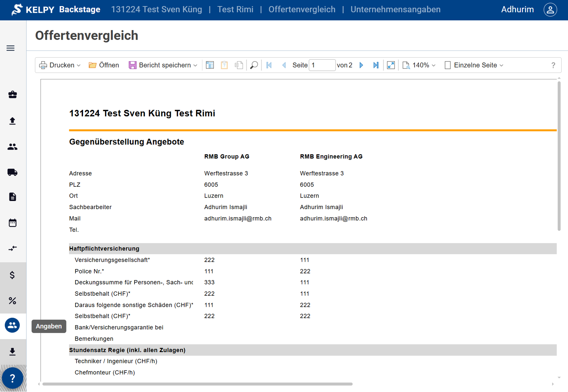This screenshot has height=392, width=568.
Task: Open the search magnifier in report toolbar
Action: [254, 65]
